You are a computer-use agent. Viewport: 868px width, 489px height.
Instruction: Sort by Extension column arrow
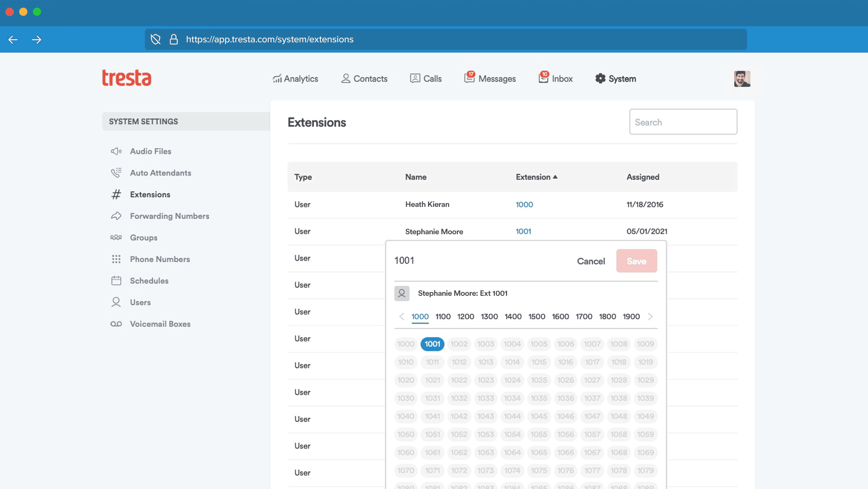point(555,177)
